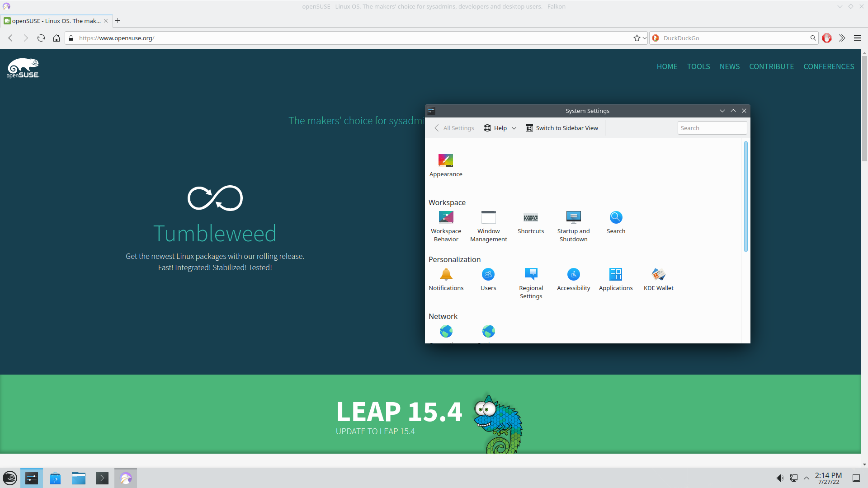Click the System Settings vertical scrollbar
The image size is (868, 488).
tap(745, 197)
